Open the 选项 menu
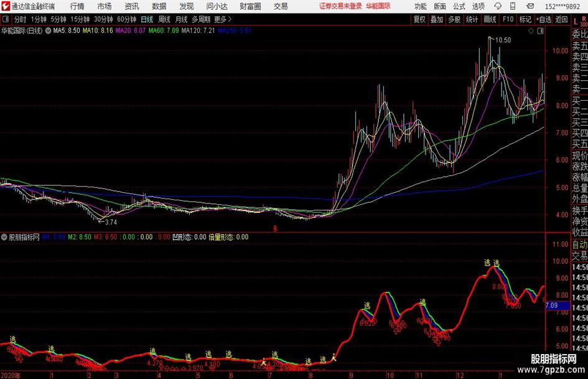The image size is (588, 379). [x=478, y=6]
